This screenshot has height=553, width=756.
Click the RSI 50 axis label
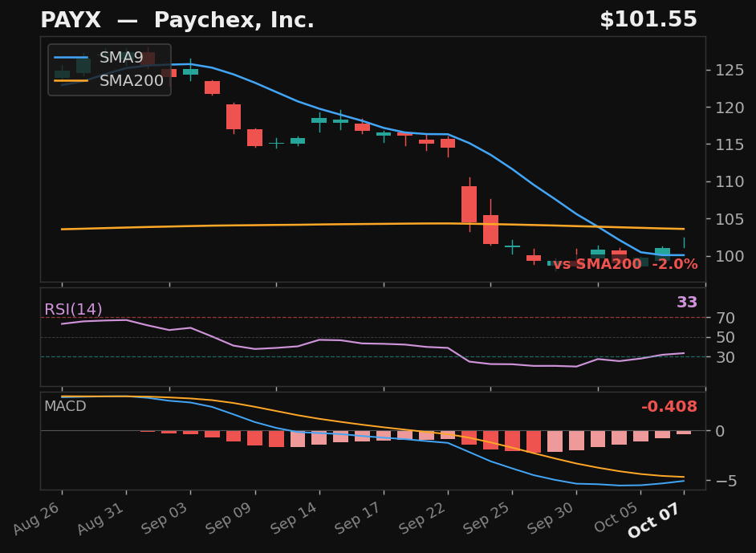[x=726, y=337]
